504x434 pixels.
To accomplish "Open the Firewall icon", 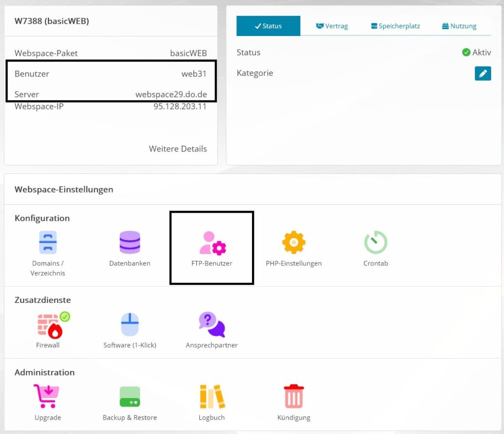I will point(49,325).
